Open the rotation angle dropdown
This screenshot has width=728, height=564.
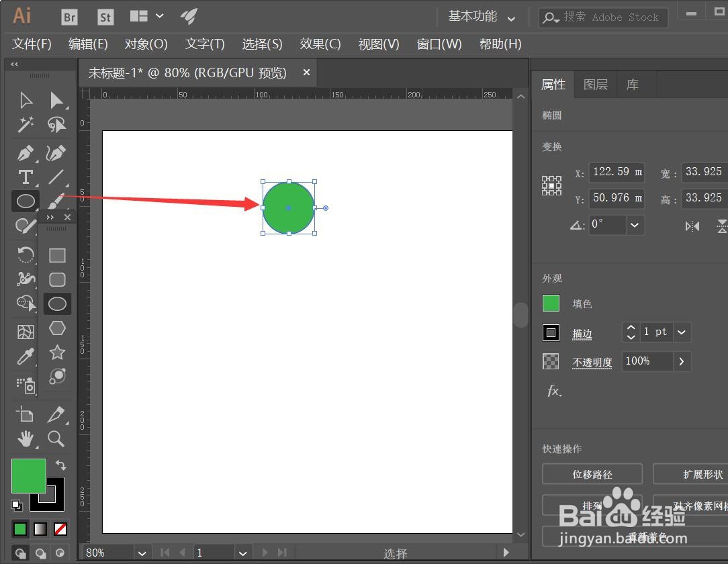click(634, 225)
